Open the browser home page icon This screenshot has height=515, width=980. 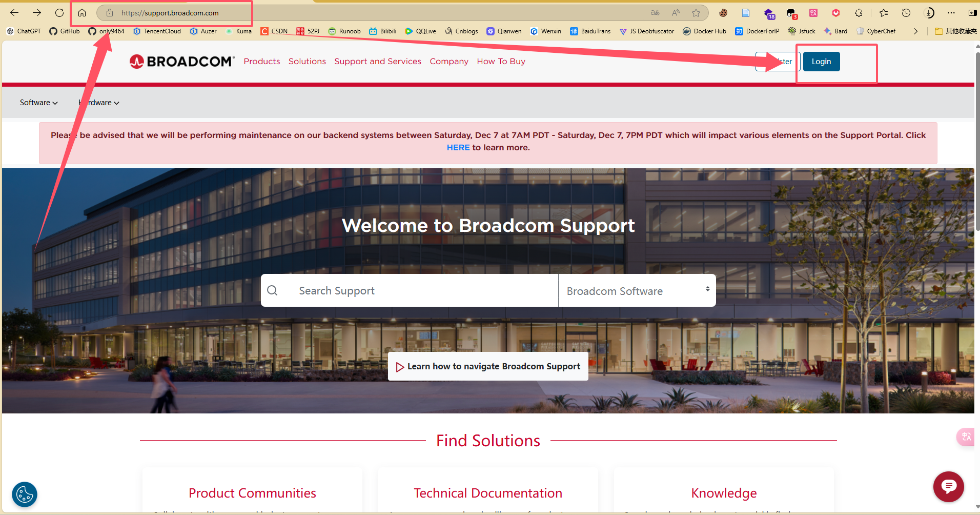82,13
